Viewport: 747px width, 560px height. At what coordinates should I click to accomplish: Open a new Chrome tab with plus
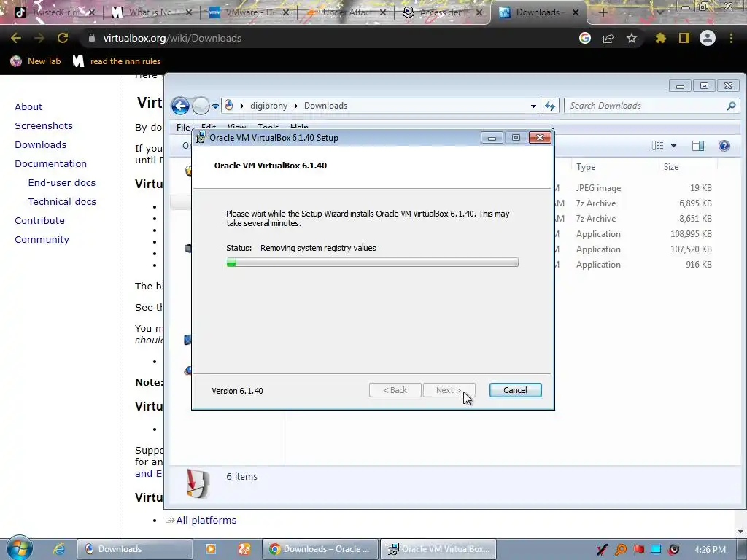click(603, 12)
